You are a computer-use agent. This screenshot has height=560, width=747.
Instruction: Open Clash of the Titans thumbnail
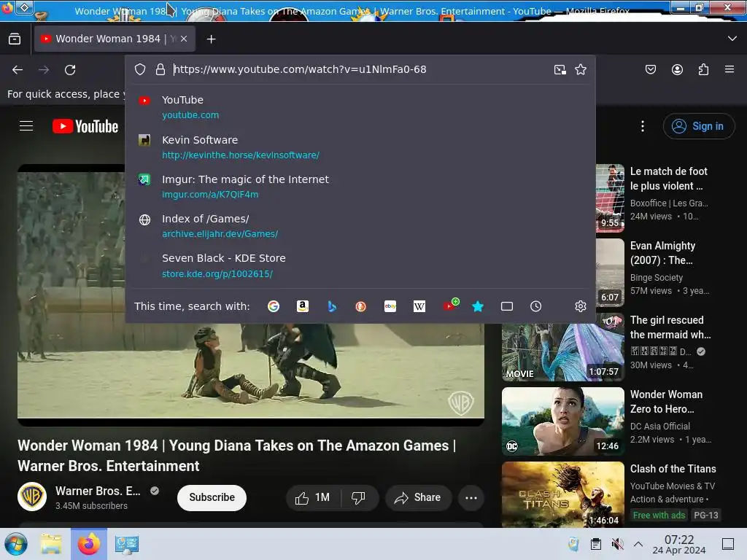click(x=562, y=494)
